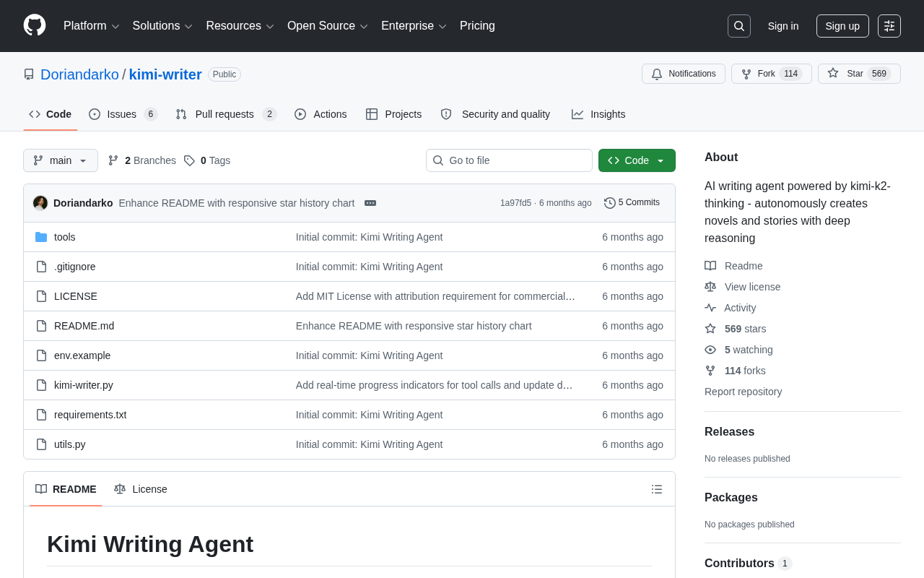Viewport: 924px width, 578px height.
Task: Expand the Open Source menu
Action: coord(328,26)
